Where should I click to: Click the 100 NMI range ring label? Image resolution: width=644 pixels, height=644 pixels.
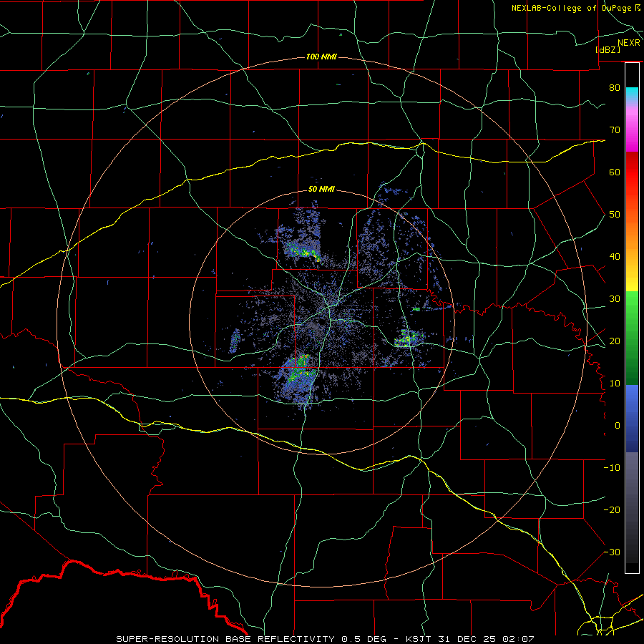point(321,57)
